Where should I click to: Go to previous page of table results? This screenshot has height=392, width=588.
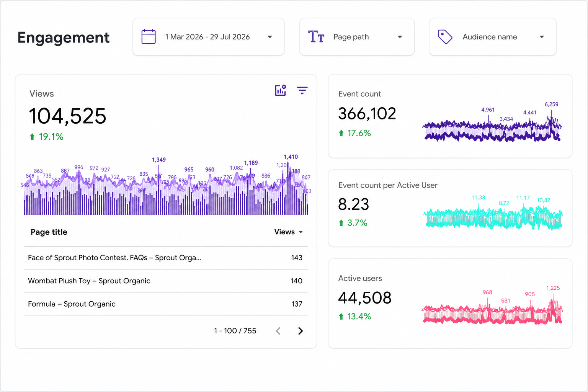pyautogui.click(x=278, y=331)
